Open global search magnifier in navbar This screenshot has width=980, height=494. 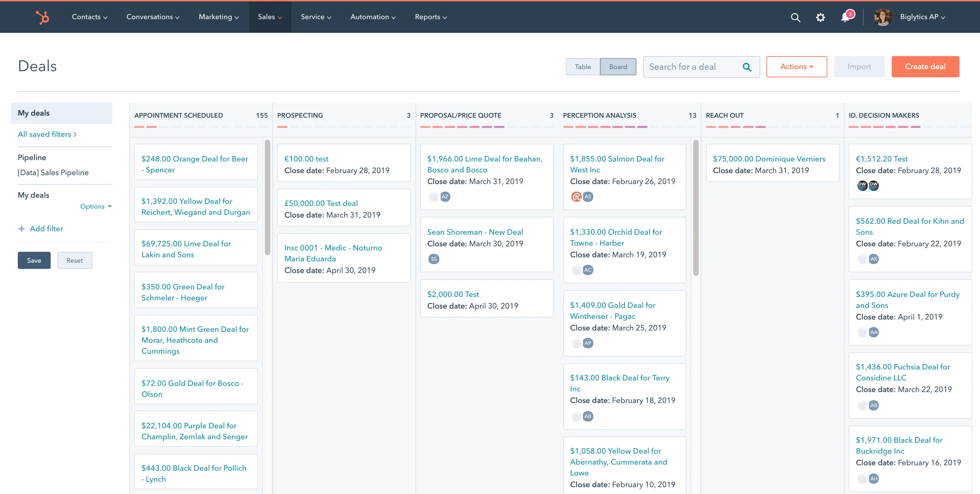(x=795, y=17)
